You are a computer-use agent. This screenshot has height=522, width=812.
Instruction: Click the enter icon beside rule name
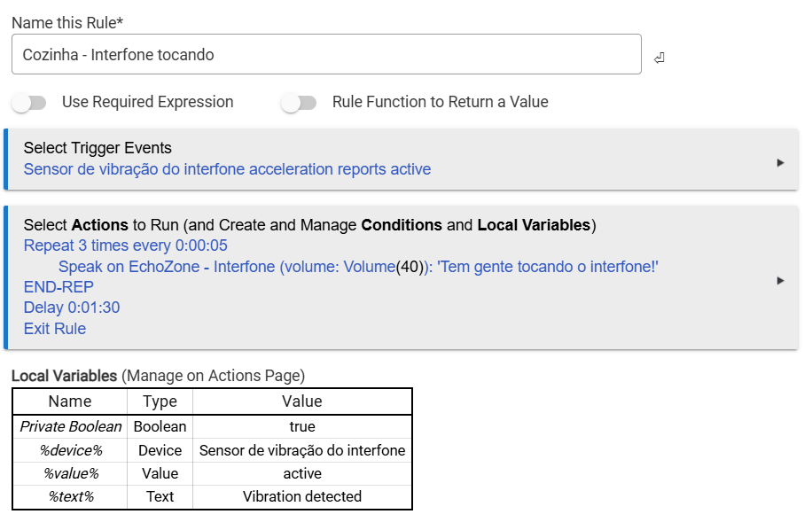tap(659, 58)
